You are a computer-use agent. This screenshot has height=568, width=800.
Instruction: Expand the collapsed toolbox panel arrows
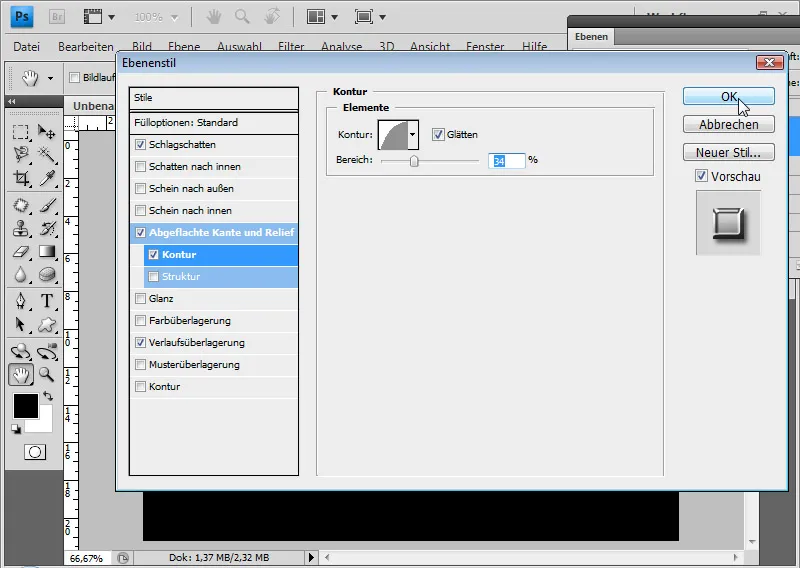point(11,102)
